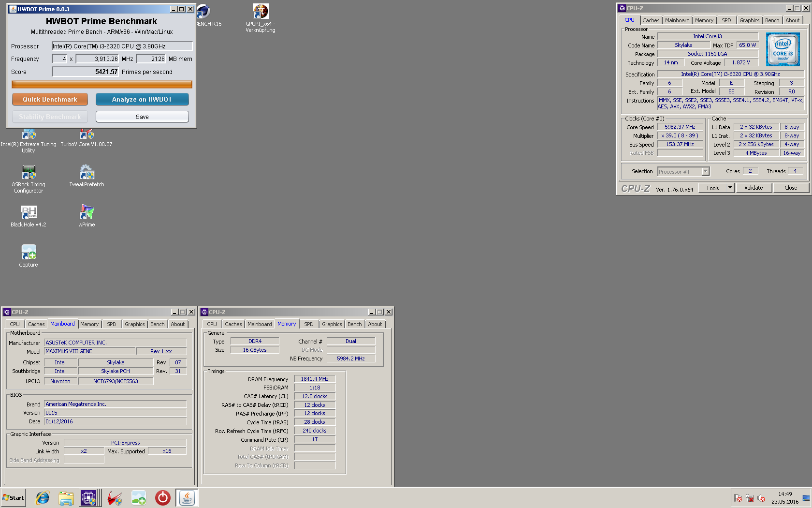Screen dimensions: 812x508
Task: Click disabled Stability Benchmark button
Action: [50, 117]
